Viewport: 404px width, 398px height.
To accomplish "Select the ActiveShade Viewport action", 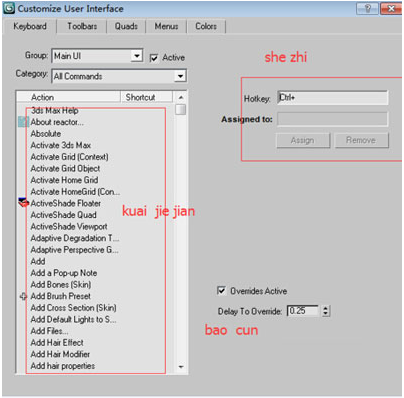I will point(69,227).
